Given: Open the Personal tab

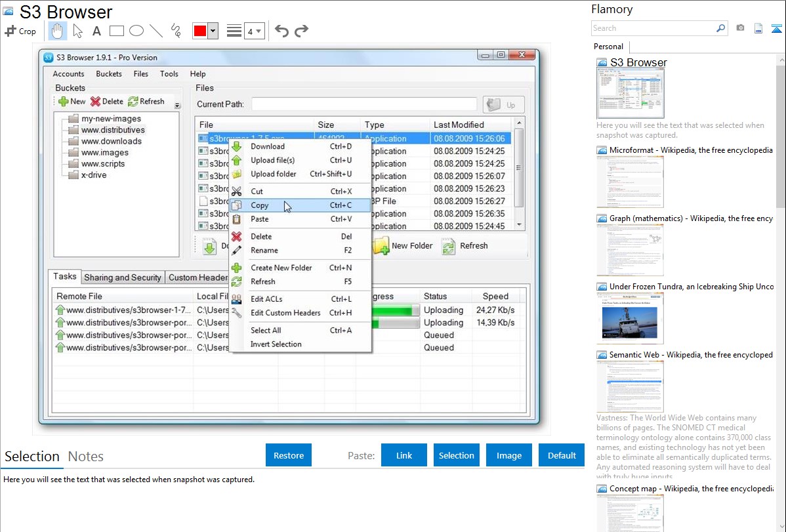Looking at the screenshot, I should 608,47.
